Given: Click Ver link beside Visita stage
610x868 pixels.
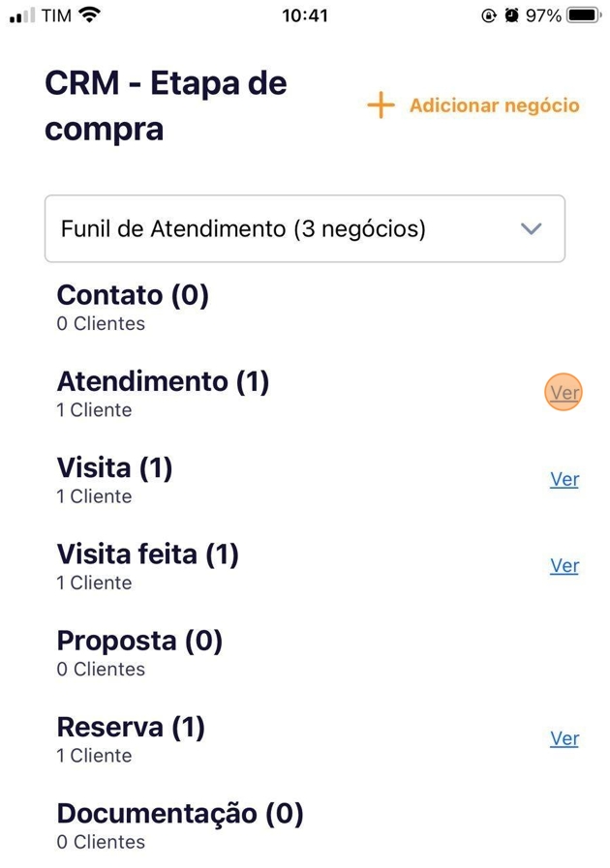Looking at the screenshot, I should [564, 479].
